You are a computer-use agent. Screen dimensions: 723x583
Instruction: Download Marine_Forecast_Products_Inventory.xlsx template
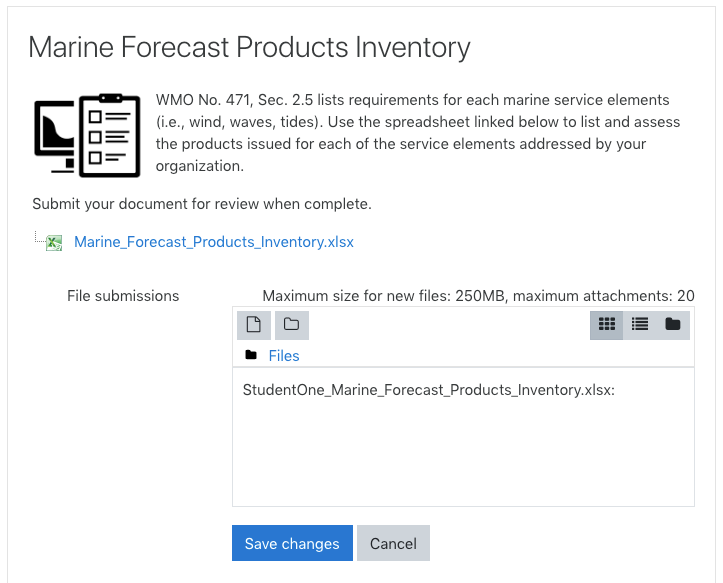point(214,242)
